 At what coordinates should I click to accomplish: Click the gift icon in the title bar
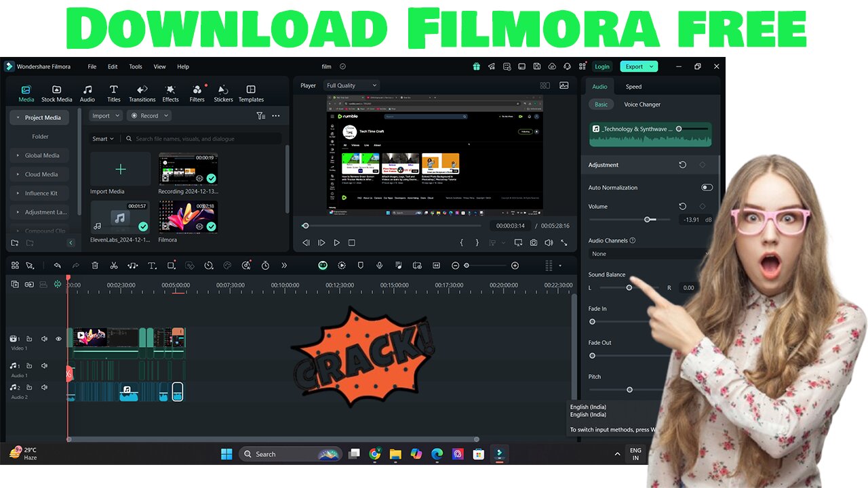click(x=477, y=66)
